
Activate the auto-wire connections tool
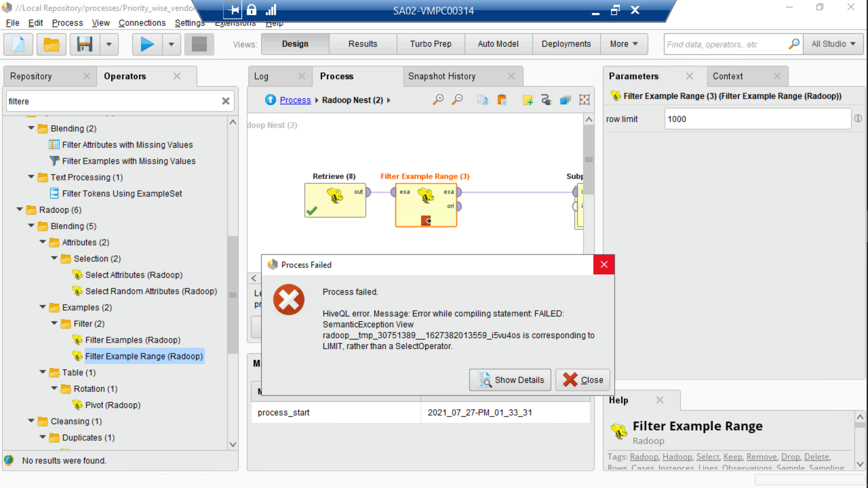tap(546, 100)
